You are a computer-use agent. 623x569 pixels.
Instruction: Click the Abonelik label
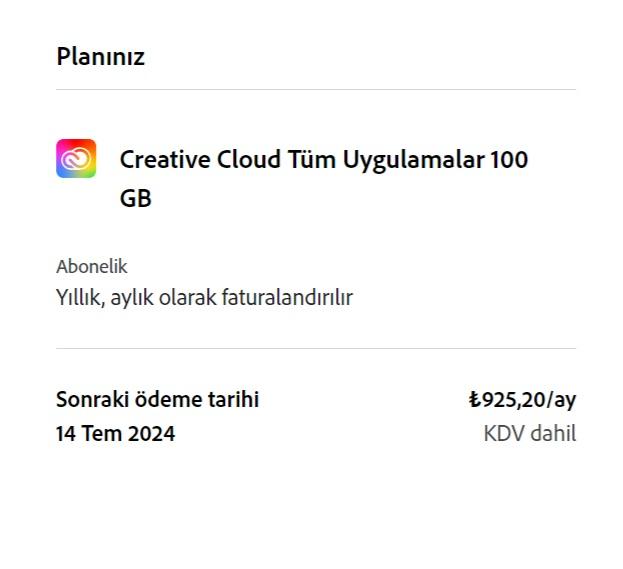[x=92, y=267]
